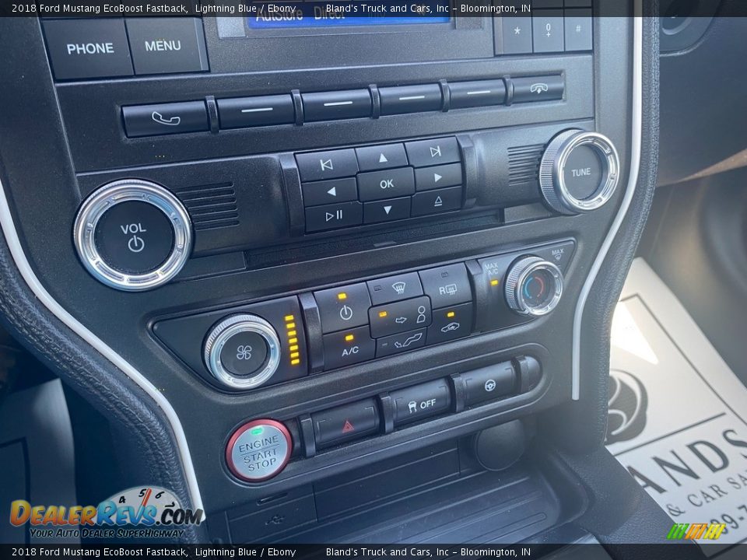The height and width of the screenshot is (560, 747).
Task: End call with the hang-up button
Action: click(538, 88)
